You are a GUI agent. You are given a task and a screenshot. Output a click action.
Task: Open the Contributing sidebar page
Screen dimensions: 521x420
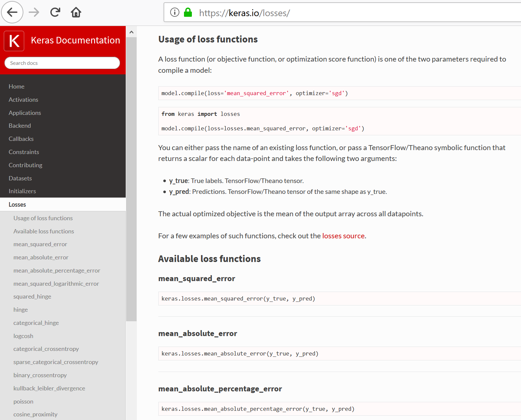pos(25,165)
